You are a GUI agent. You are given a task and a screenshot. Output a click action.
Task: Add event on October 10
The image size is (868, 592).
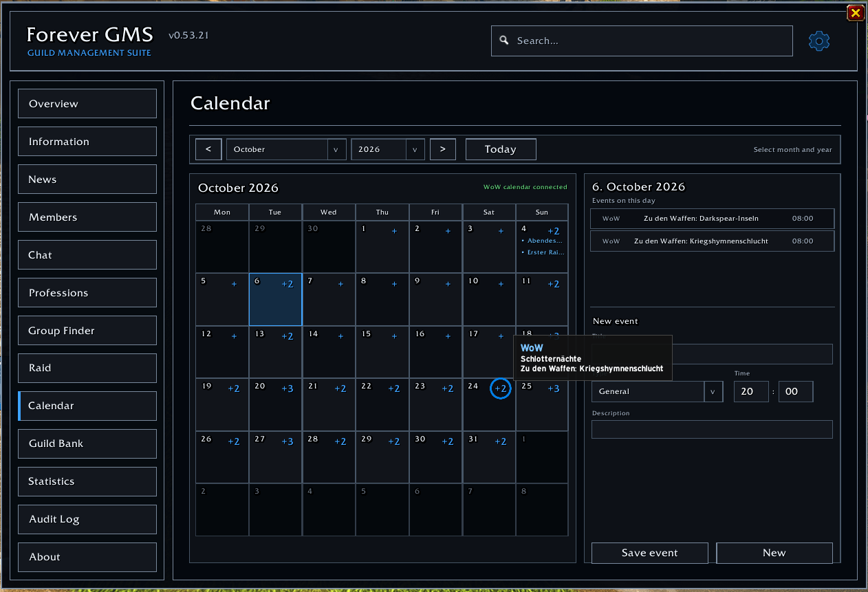[x=501, y=284]
